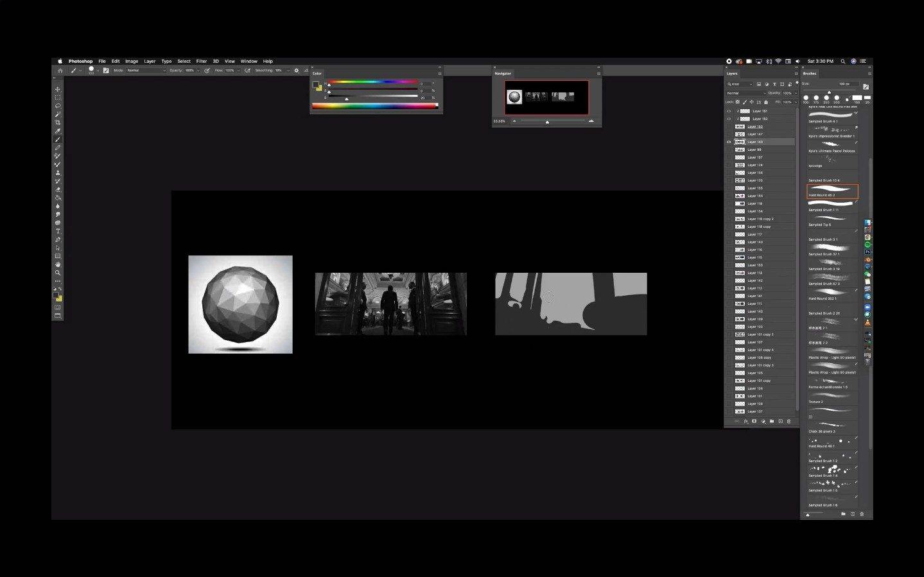
Task: Open the Kind filter dropdown in Layers
Action: 740,84
